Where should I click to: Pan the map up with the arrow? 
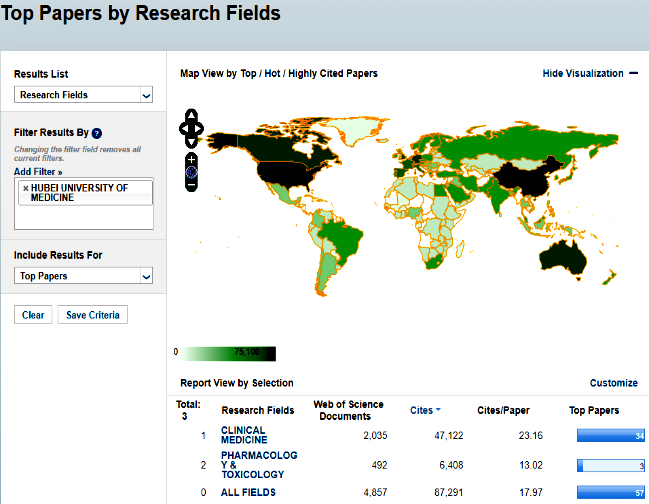click(x=191, y=115)
